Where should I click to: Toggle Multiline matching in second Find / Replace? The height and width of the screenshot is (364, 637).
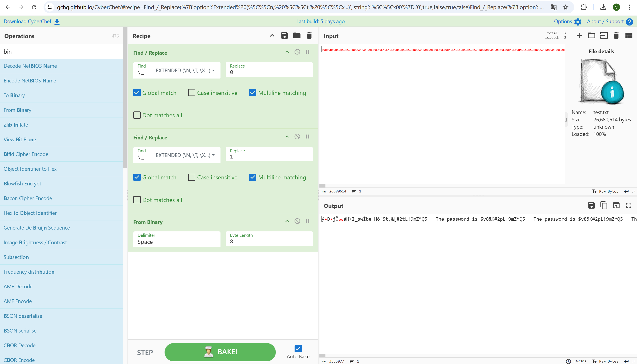pos(253,177)
